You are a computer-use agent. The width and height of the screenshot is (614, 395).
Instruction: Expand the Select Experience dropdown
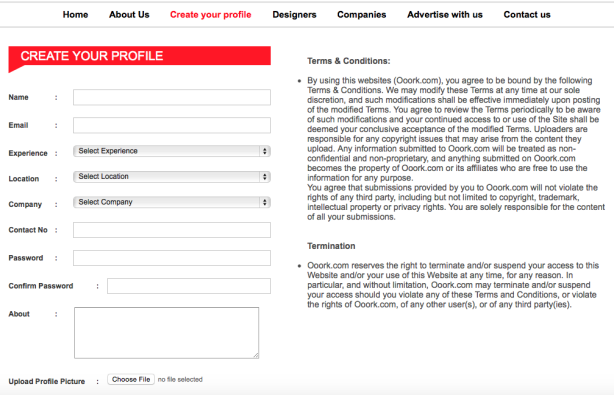pyautogui.click(x=172, y=151)
